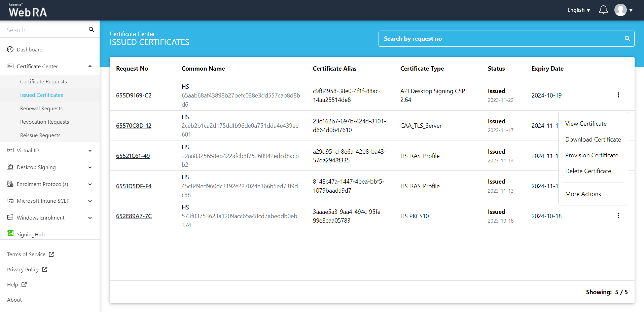Select View Certificate from context menu
Image resolution: width=644 pixels, height=312 pixels.
point(586,124)
